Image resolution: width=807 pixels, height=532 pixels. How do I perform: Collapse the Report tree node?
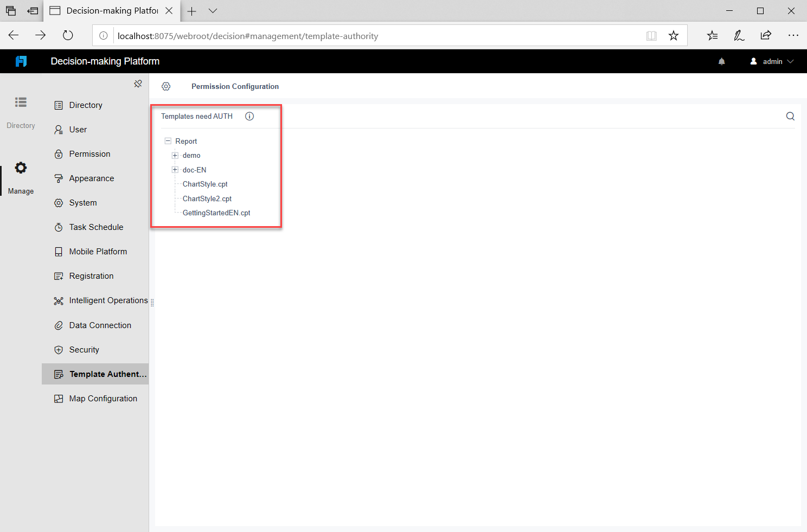tap(168, 141)
